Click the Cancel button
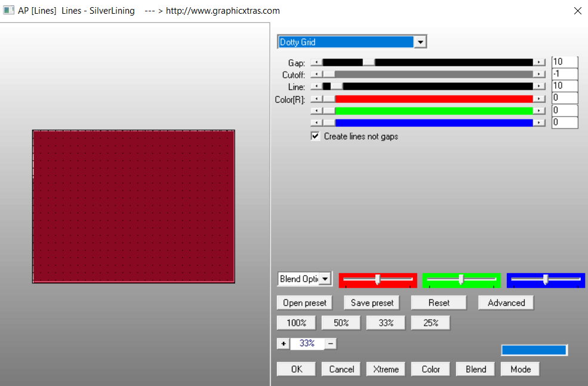Viewport: 588px width, 386px height. (x=341, y=369)
